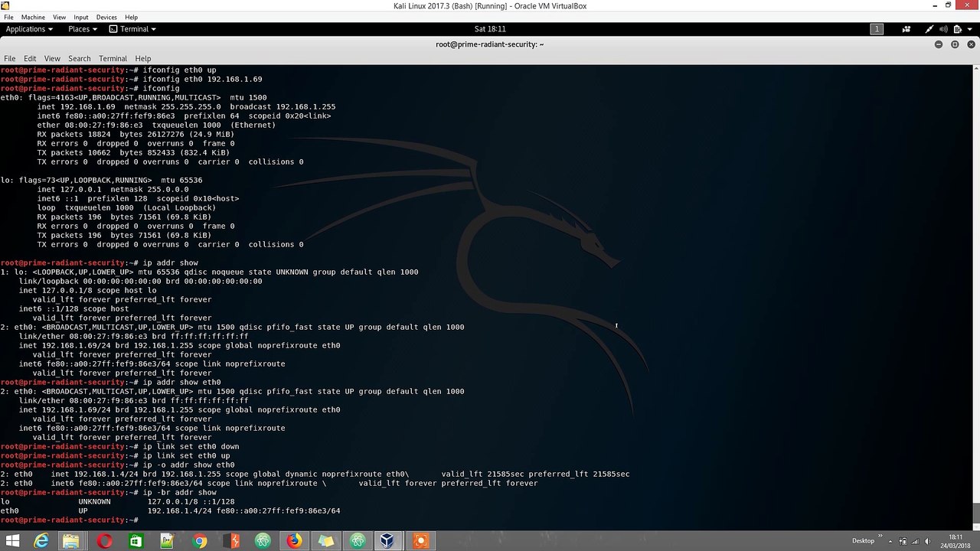
Task: Open the Applications menu
Action: click(x=29, y=29)
